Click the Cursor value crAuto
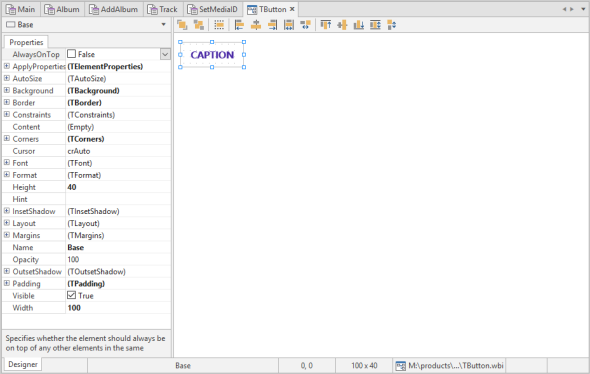 (x=118, y=151)
